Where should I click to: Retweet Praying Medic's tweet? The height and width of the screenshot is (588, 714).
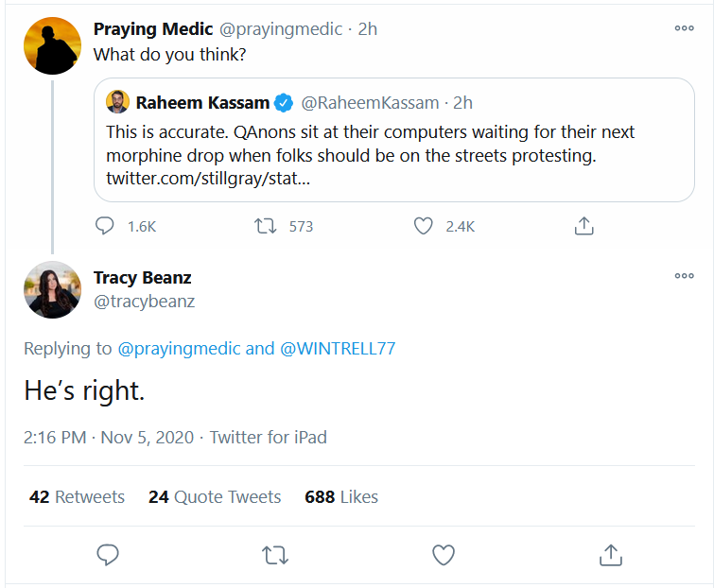point(266,226)
